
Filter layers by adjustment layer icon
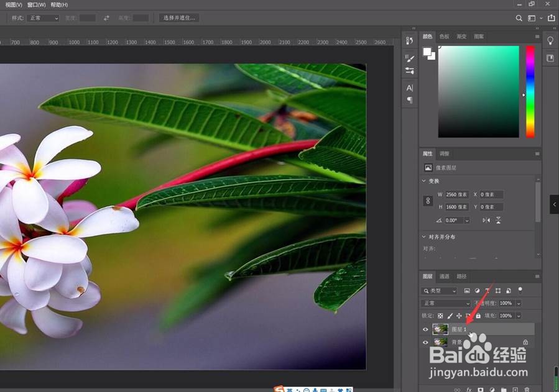[x=477, y=291]
